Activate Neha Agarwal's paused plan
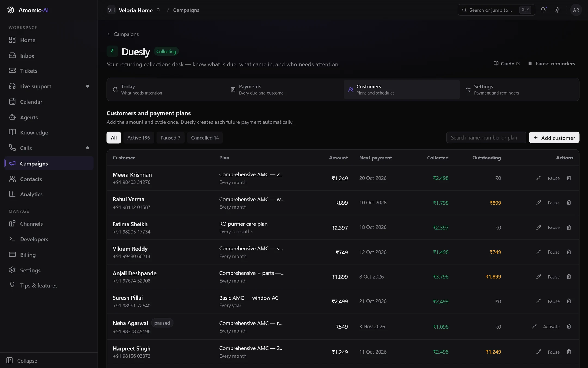The height and width of the screenshot is (368, 588). [x=551, y=327]
